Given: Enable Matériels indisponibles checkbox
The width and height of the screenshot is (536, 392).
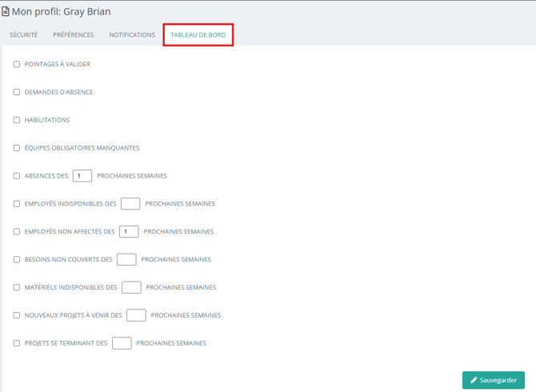Looking at the screenshot, I should pos(17,287).
